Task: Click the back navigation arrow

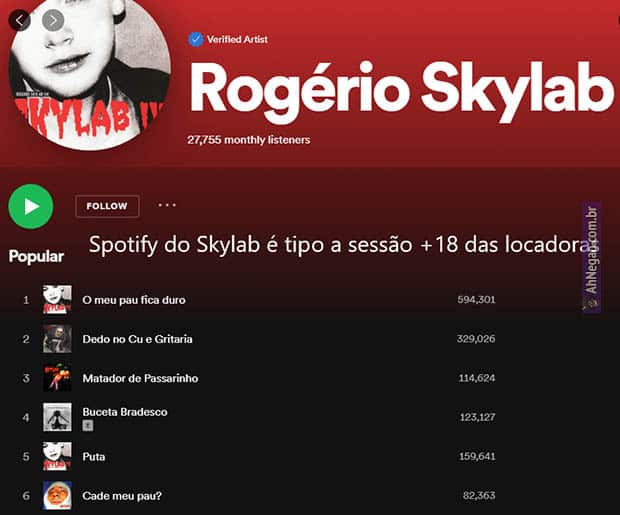Action: 20,19
